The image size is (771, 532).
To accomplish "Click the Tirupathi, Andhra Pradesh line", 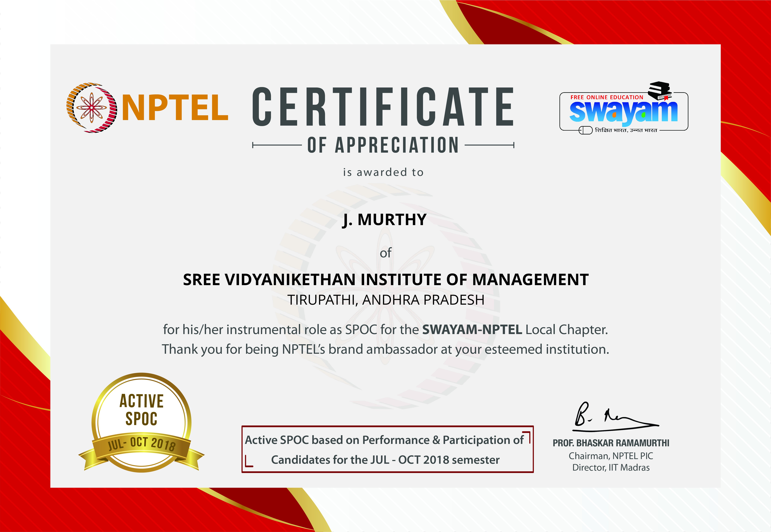I will (x=386, y=300).
